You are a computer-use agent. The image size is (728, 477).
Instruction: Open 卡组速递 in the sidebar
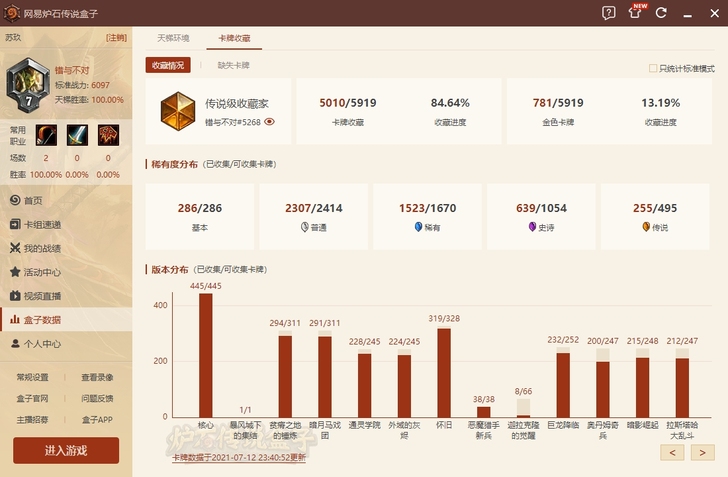(x=66, y=224)
